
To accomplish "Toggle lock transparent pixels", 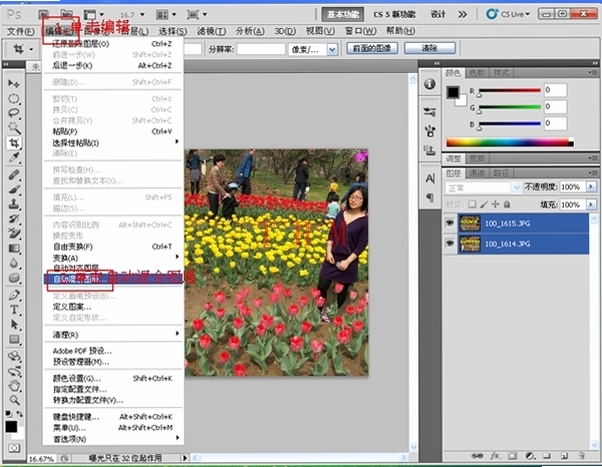I will 472,204.
